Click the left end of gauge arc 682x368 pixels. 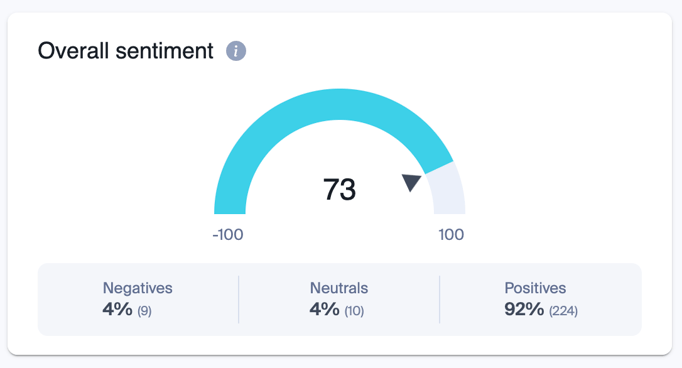point(230,209)
